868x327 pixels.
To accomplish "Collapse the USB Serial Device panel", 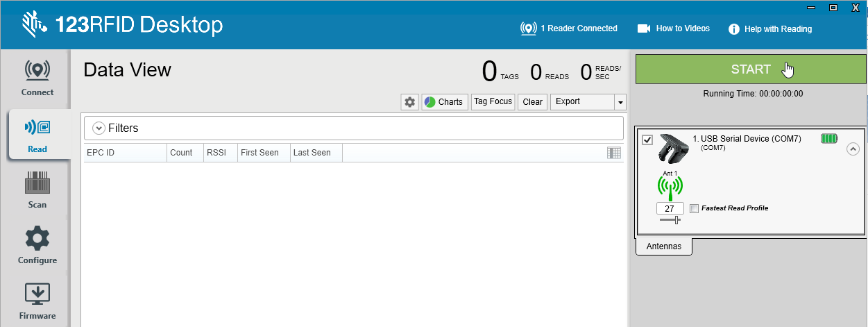I will click(x=853, y=149).
